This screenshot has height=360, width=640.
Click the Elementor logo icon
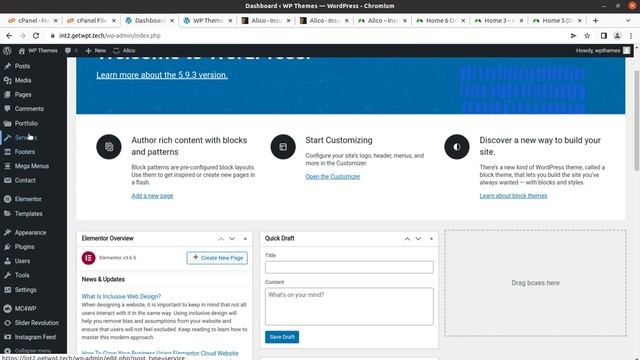(x=89, y=258)
